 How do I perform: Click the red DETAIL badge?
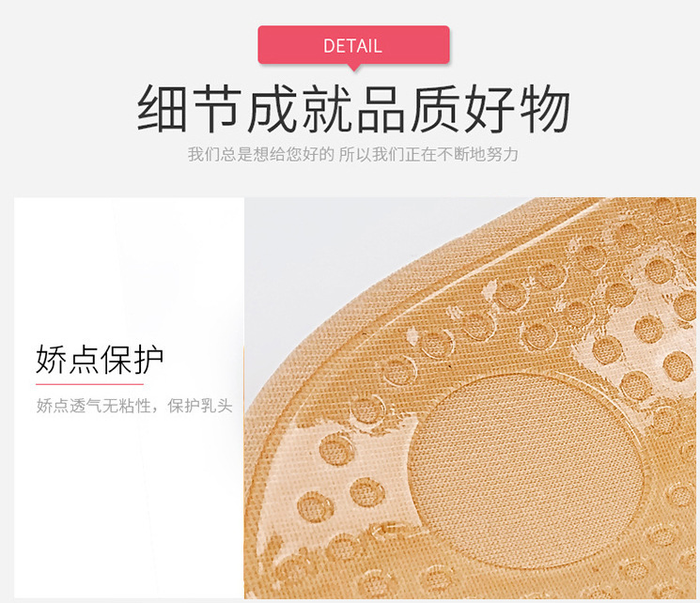tap(353, 45)
